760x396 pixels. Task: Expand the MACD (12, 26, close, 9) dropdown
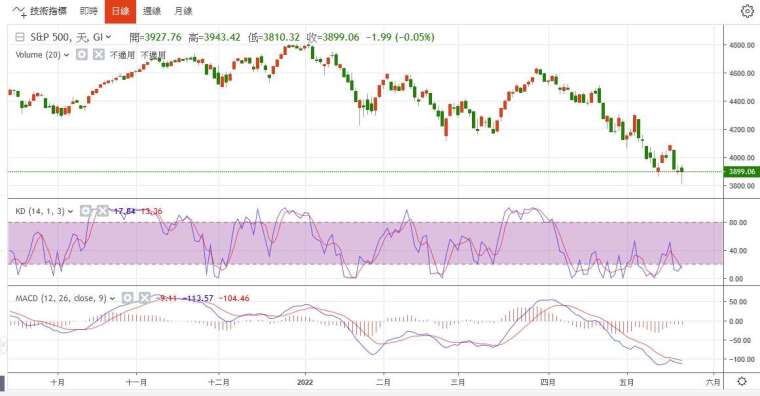pyautogui.click(x=112, y=299)
